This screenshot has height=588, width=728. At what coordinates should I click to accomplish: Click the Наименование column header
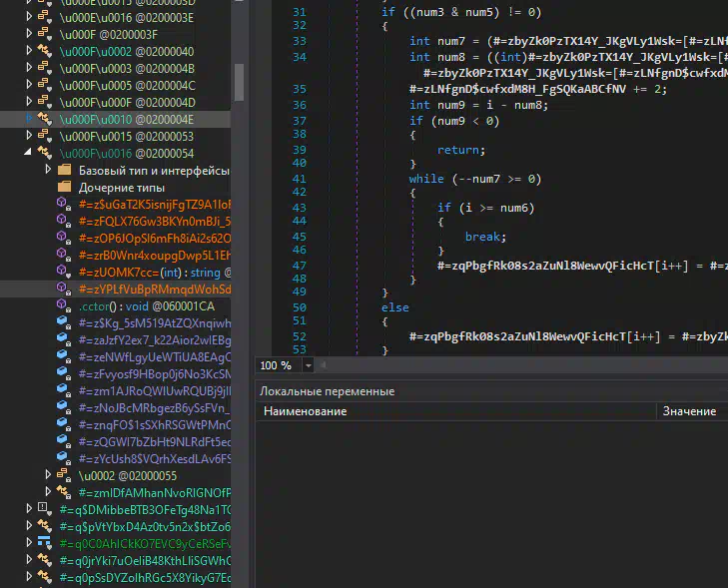point(304,411)
